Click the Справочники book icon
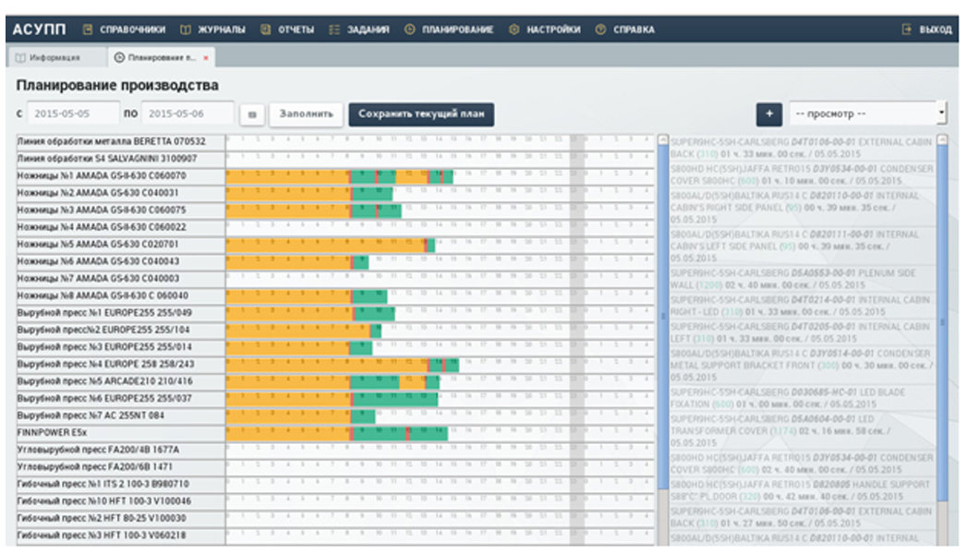 click(x=88, y=30)
